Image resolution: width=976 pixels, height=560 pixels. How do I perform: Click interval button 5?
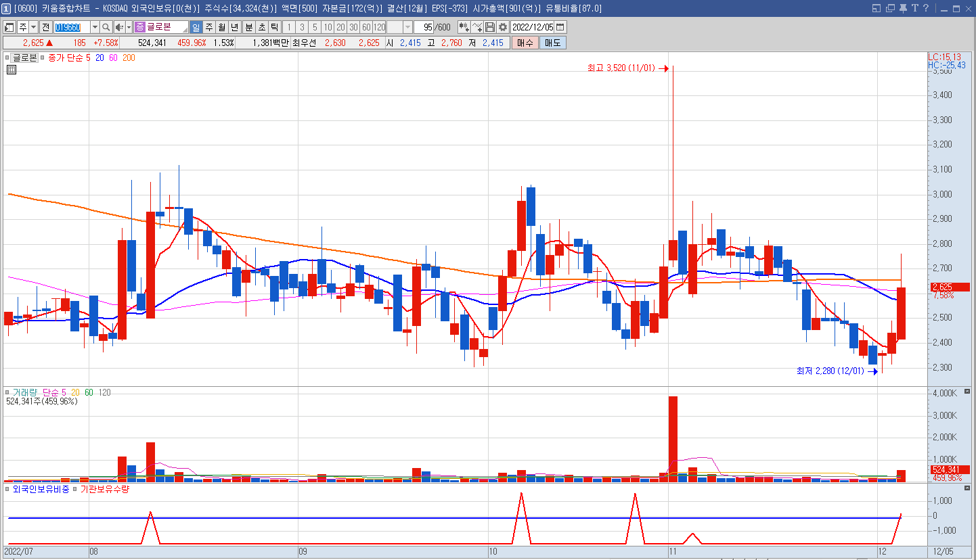click(x=315, y=27)
